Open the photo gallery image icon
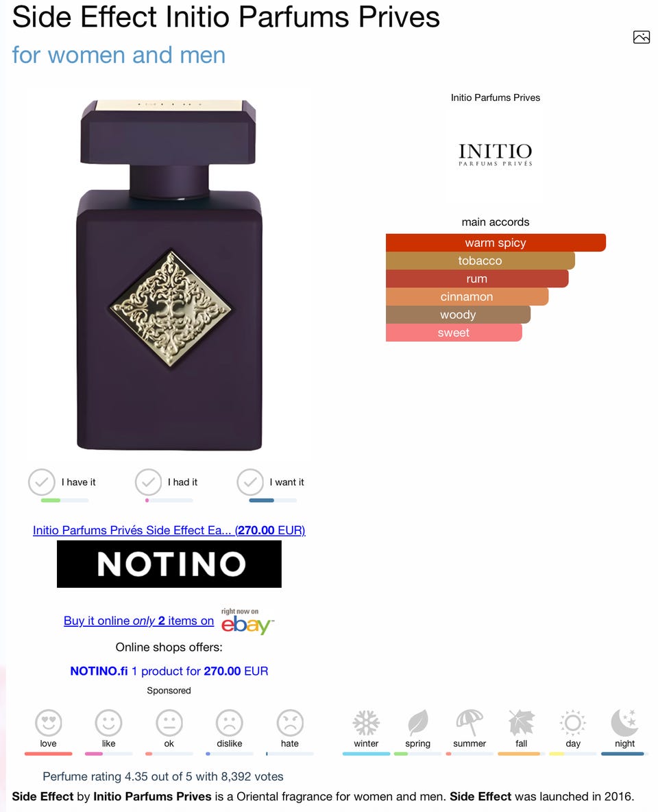 click(642, 37)
